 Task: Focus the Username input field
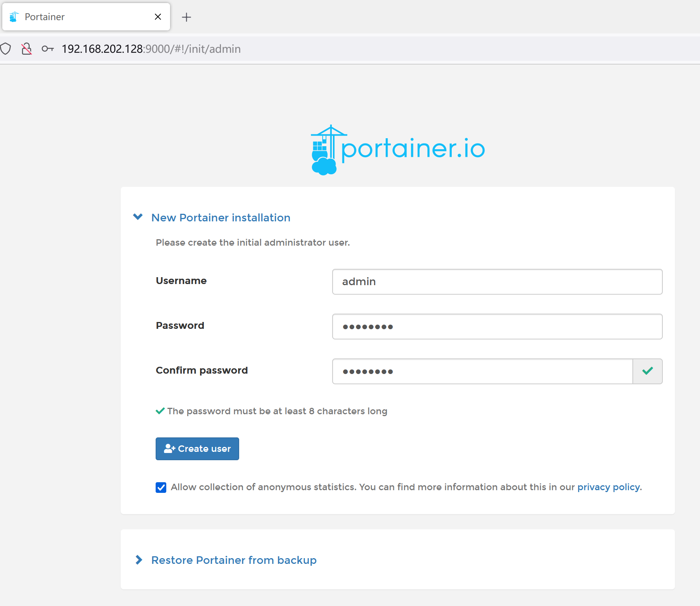(497, 282)
